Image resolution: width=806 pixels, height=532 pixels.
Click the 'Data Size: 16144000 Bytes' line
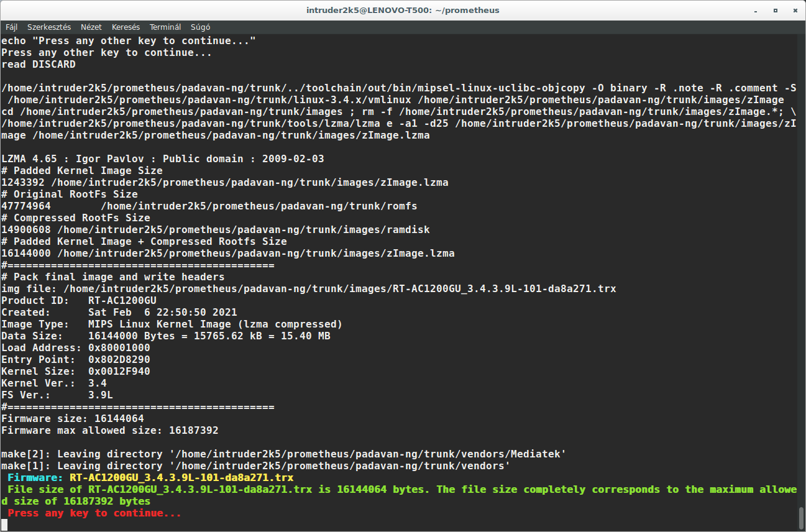pos(166,336)
